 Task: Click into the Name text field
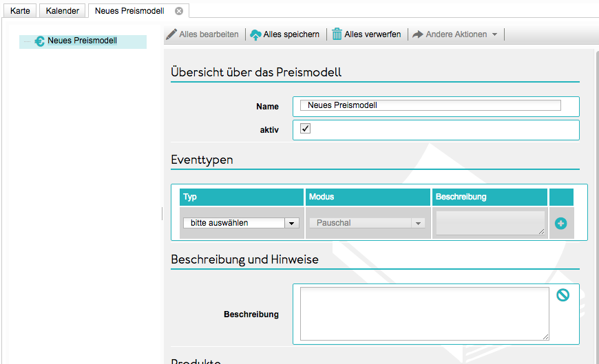[x=430, y=105]
